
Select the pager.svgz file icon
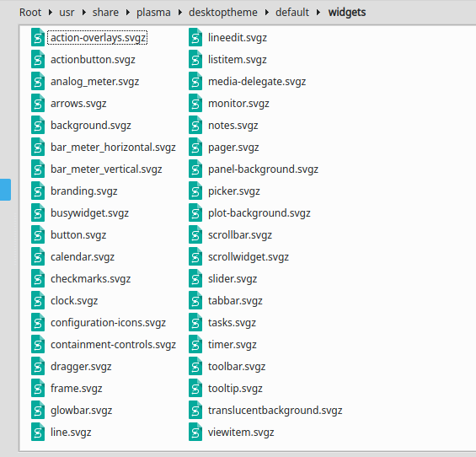click(x=195, y=147)
